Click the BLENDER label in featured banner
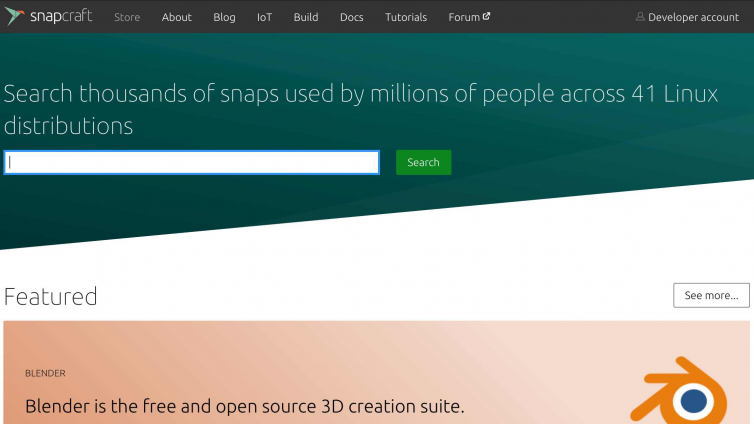Screen dimensions: 754x424 (45, 373)
